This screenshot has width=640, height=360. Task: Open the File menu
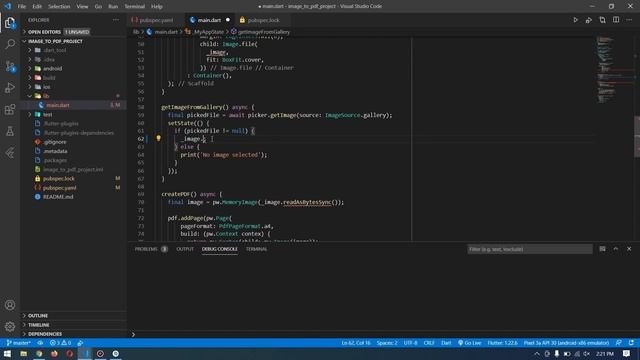coord(22,7)
